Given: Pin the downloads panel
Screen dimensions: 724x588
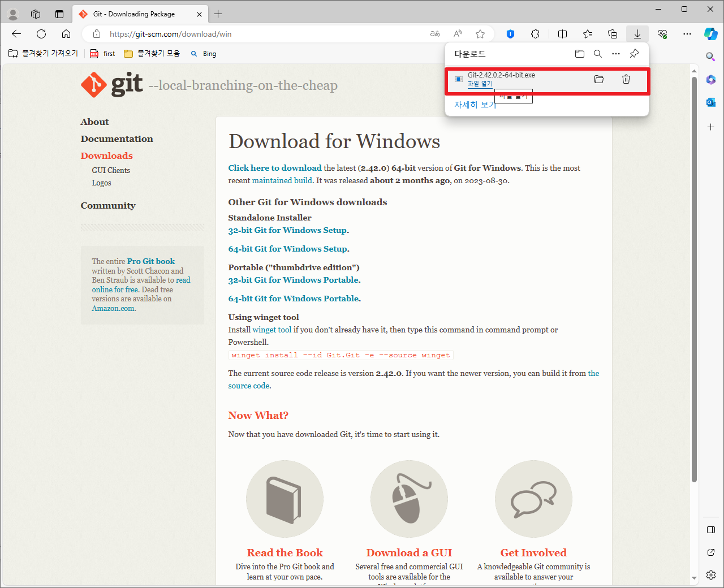Looking at the screenshot, I should pyautogui.click(x=634, y=54).
